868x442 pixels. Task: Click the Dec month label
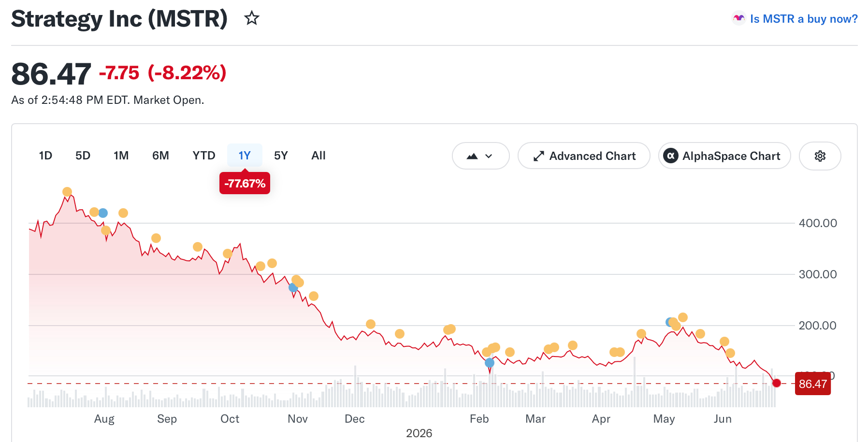click(x=355, y=419)
